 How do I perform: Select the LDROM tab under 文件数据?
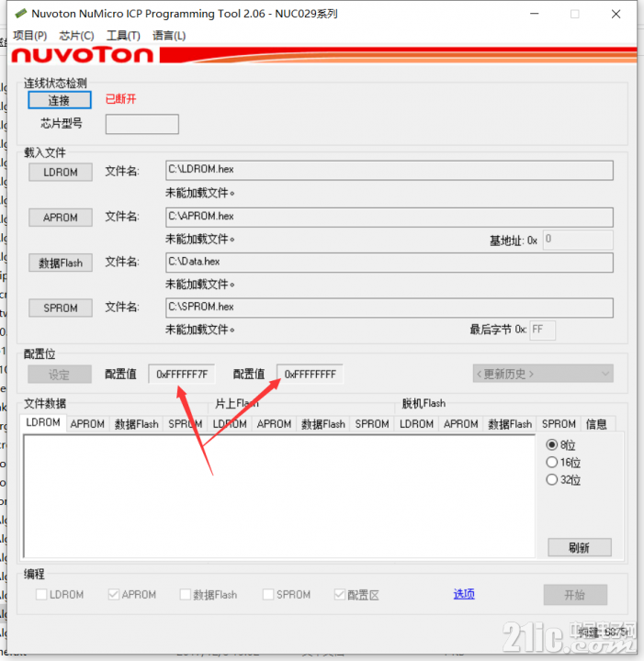[x=43, y=423]
